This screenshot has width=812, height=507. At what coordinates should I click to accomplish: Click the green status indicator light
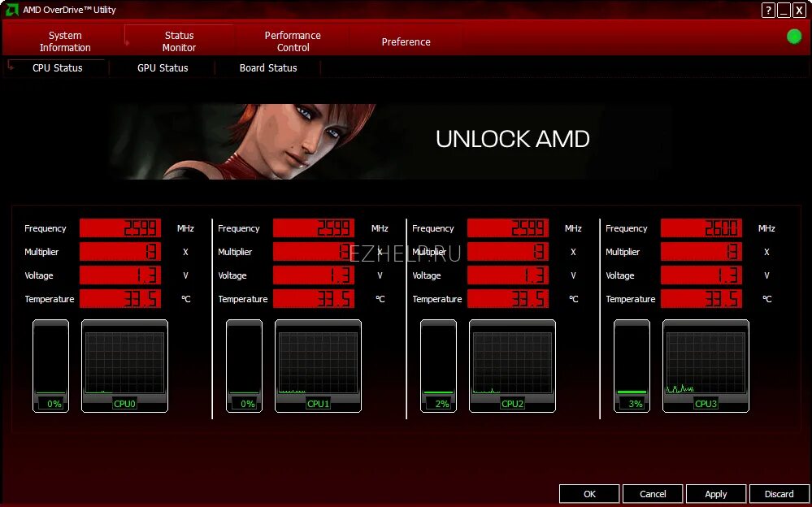coord(794,37)
